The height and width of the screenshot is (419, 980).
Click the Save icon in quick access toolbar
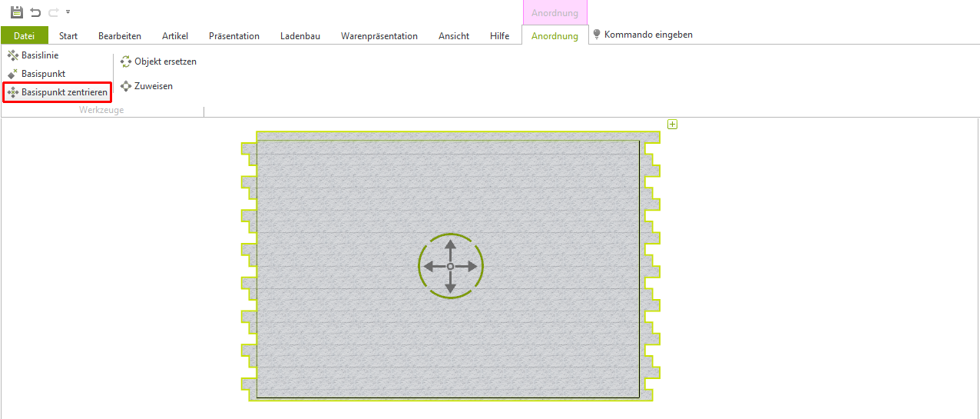[x=16, y=12]
